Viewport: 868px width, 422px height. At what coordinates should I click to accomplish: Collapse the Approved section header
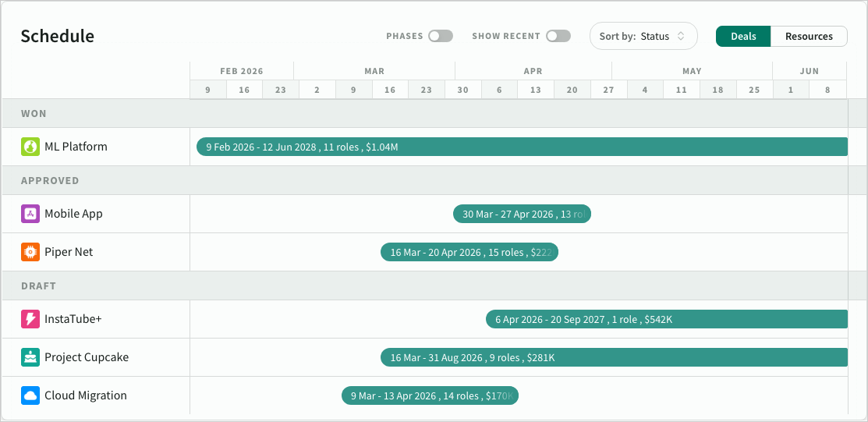(50, 181)
